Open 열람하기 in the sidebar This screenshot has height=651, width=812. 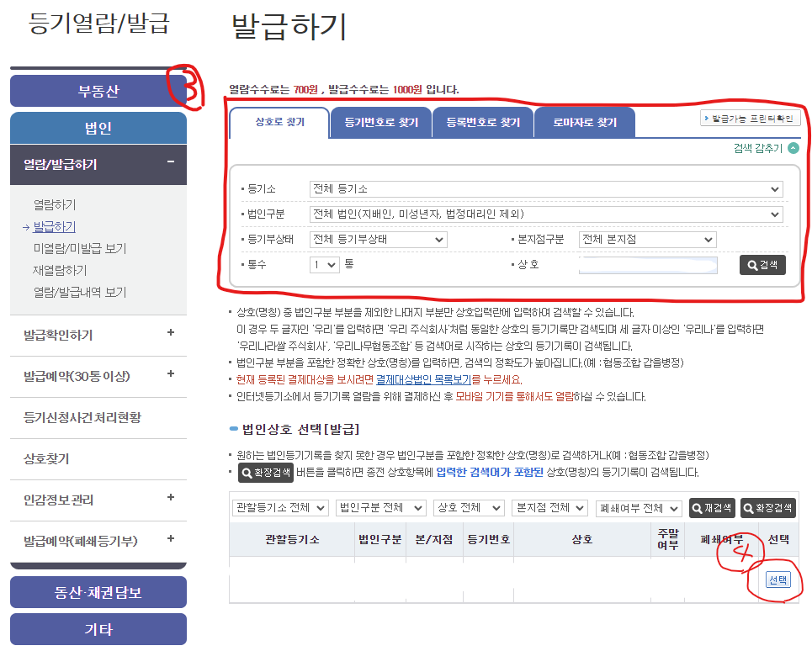point(55,205)
